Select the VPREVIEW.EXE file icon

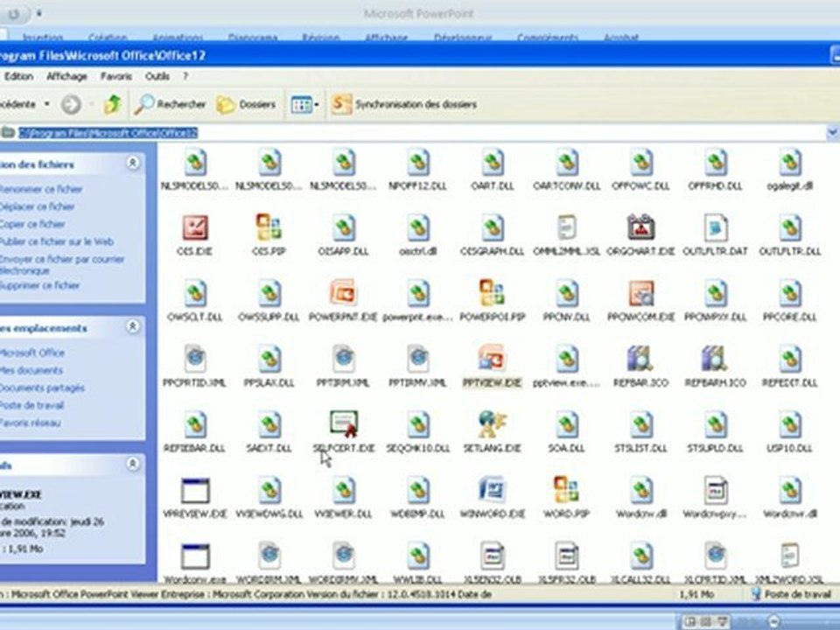(194, 490)
